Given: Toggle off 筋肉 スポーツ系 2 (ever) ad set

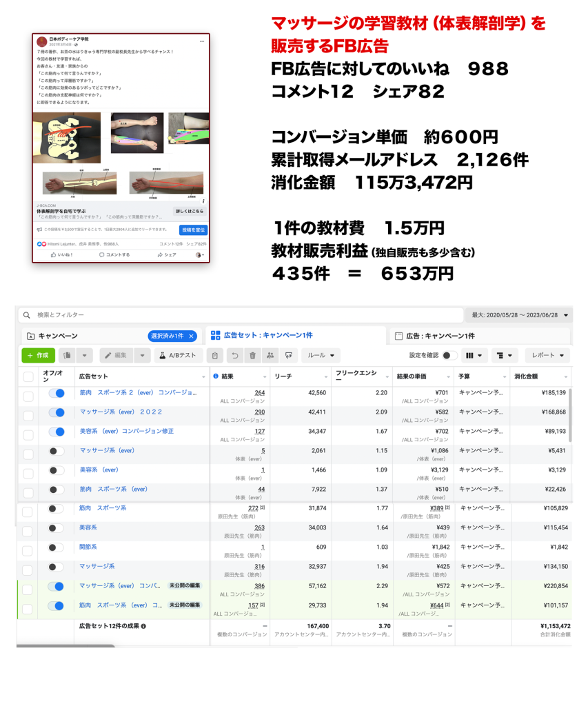Looking at the screenshot, I should point(57,393).
